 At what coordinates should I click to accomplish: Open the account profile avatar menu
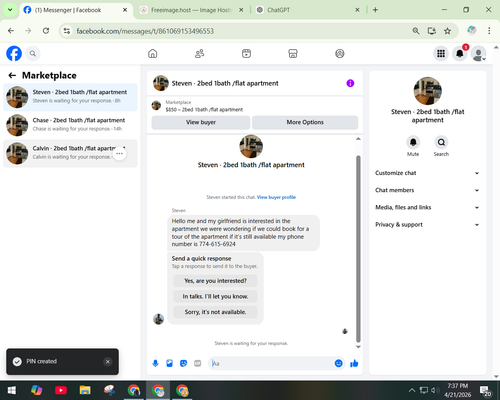pyautogui.click(x=478, y=53)
